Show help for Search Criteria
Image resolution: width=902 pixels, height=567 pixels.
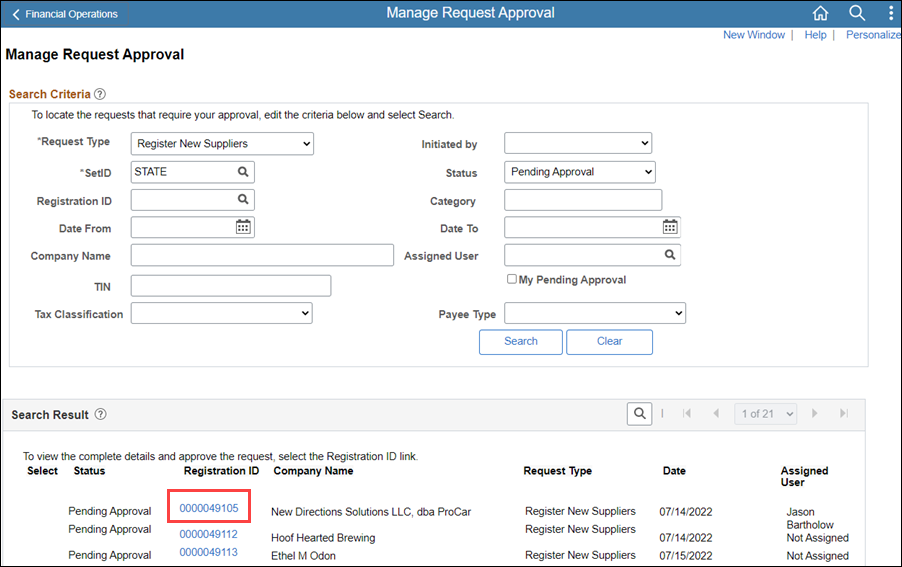click(100, 94)
